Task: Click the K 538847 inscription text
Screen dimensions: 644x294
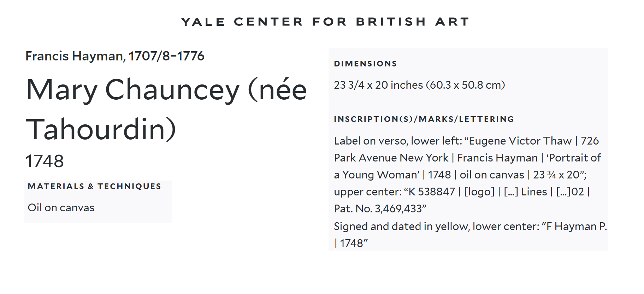Action: tap(432, 192)
